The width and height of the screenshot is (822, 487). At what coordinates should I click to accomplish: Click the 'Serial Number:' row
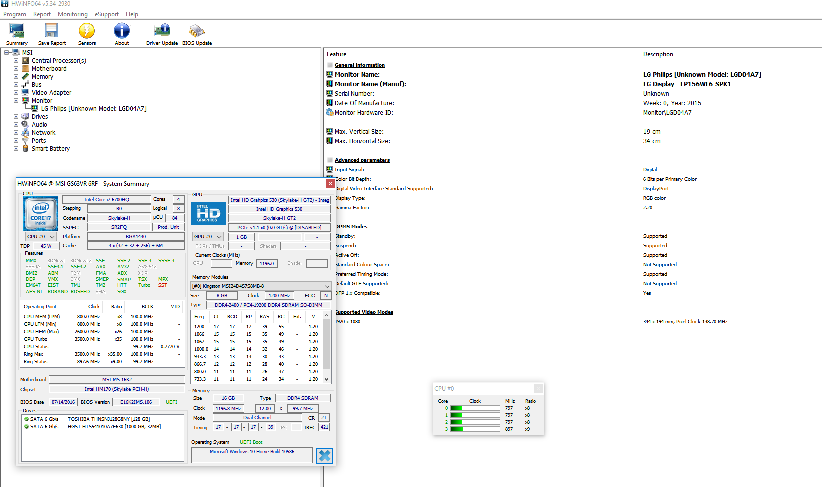coord(354,93)
